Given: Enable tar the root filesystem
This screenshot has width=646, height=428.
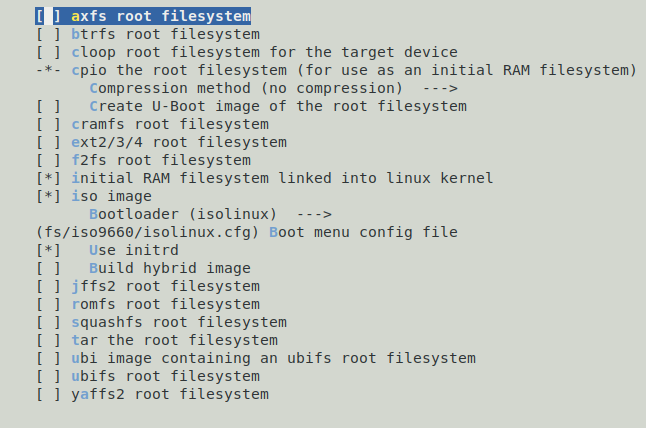Looking at the screenshot, I should (48, 340).
